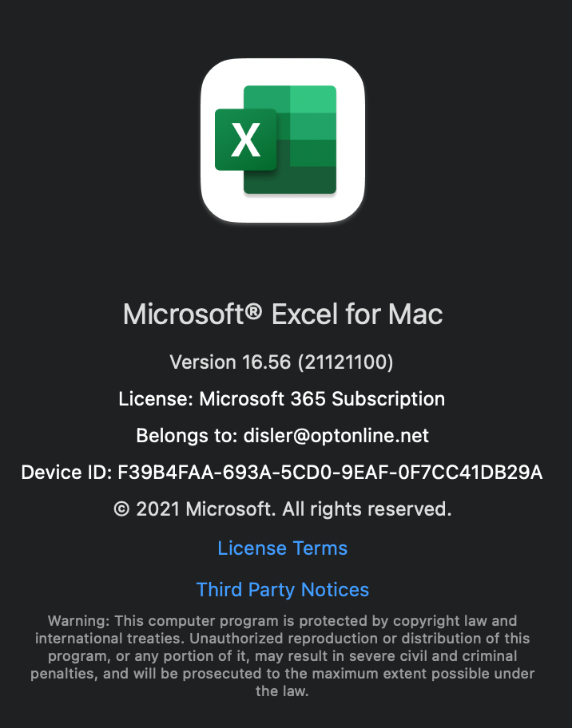Click the All rights reserved text
The width and height of the screenshot is (572, 728).
click(367, 509)
